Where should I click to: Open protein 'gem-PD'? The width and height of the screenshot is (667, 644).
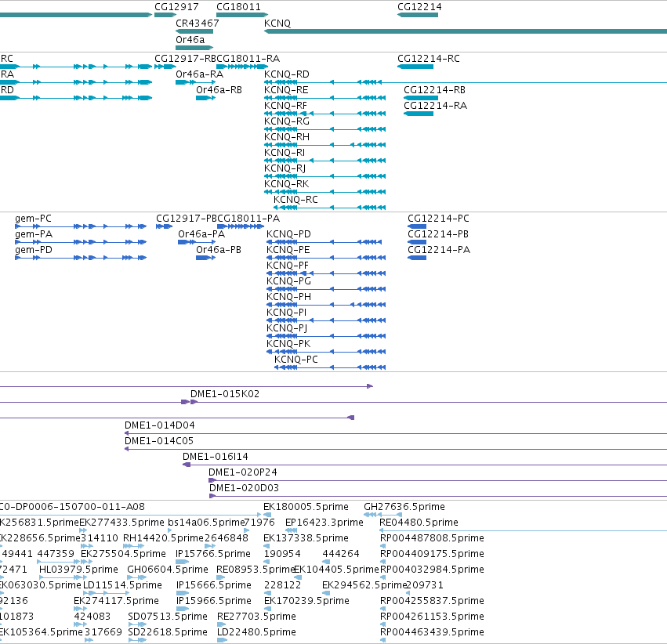pos(34,250)
